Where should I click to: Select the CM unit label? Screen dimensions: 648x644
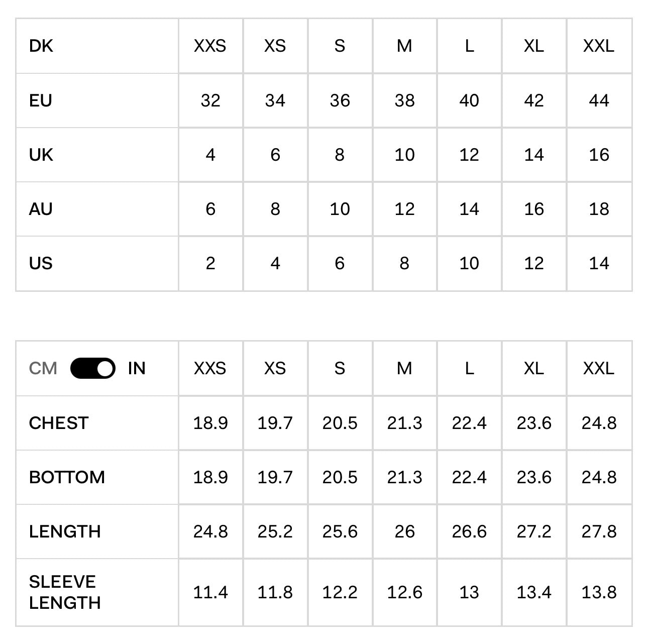tap(43, 368)
